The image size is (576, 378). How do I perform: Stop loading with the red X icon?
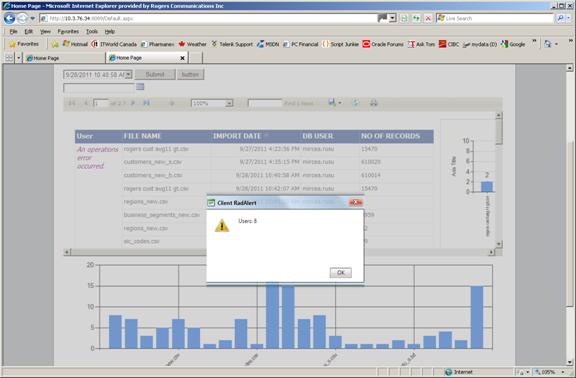428,18
